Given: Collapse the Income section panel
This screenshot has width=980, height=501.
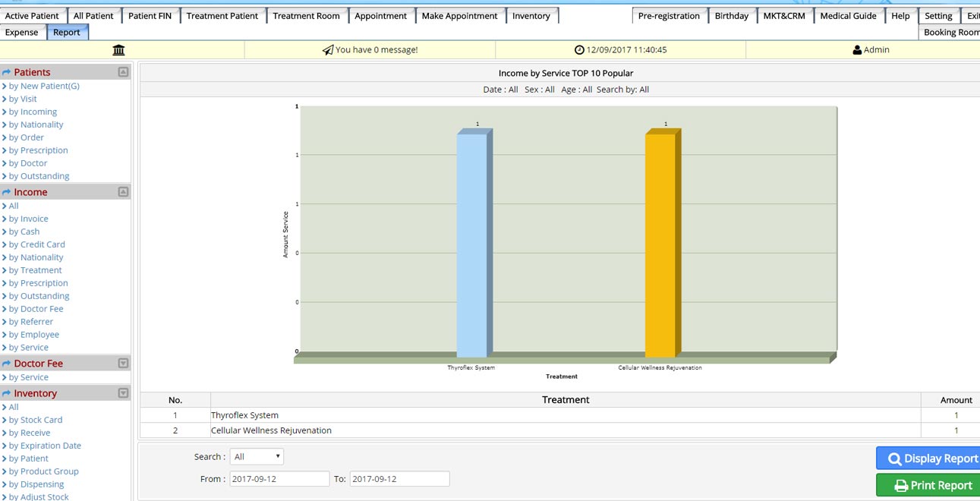Looking at the screenshot, I should [x=123, y=192].
